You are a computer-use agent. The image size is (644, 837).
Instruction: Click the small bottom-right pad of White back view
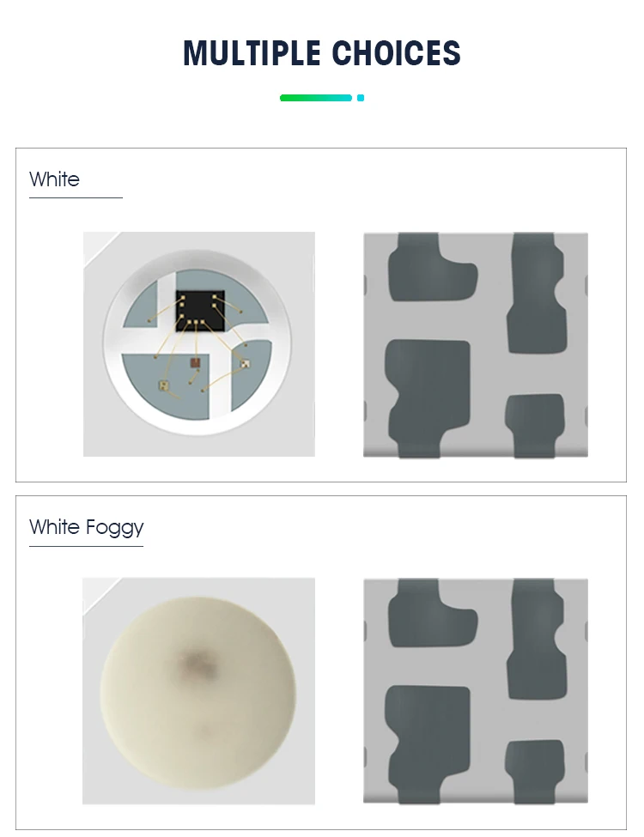pos(535,426)
